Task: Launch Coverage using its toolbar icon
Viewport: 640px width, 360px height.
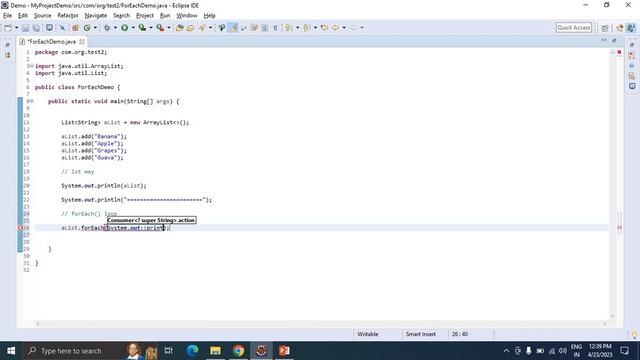Action: (x=142, y=28)
